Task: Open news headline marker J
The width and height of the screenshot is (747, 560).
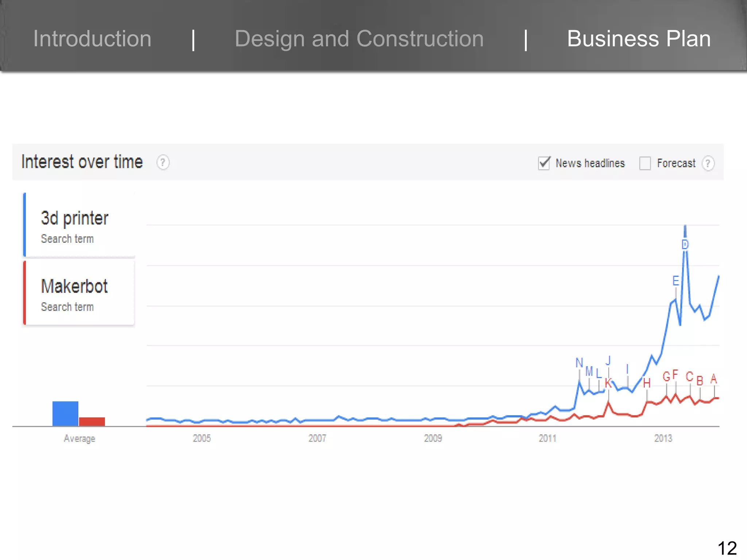Action: (x=608, y=361)
